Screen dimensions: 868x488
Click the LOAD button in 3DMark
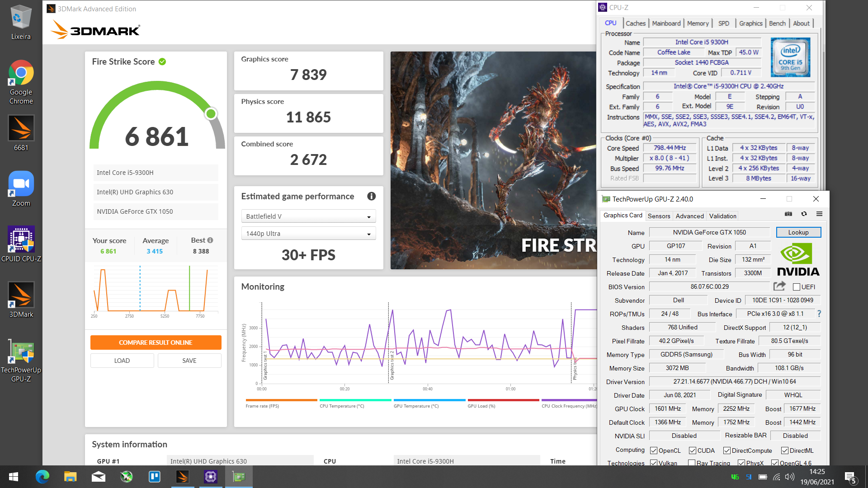coord(122,361)
